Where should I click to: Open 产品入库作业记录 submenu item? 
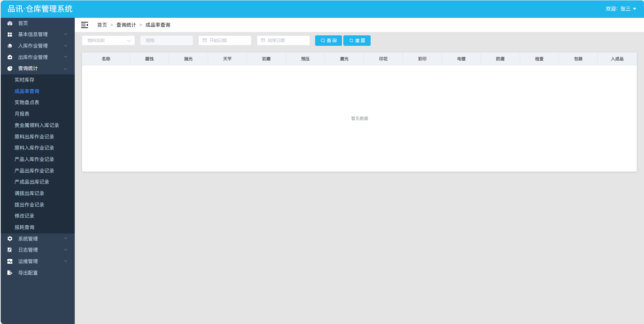point(38,159)
